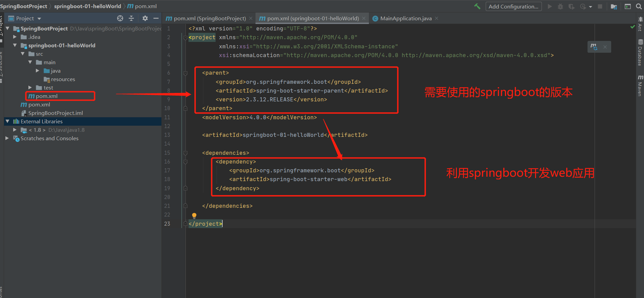Click the Run play icon in toolbar
Viewport: 644px width, 298px height.
coord(550,6)
